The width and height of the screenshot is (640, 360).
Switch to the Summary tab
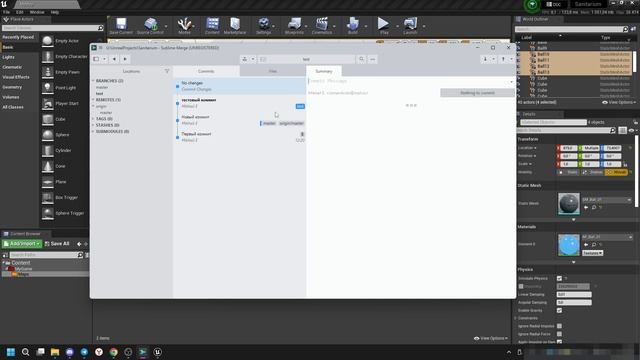pos(324,71)
